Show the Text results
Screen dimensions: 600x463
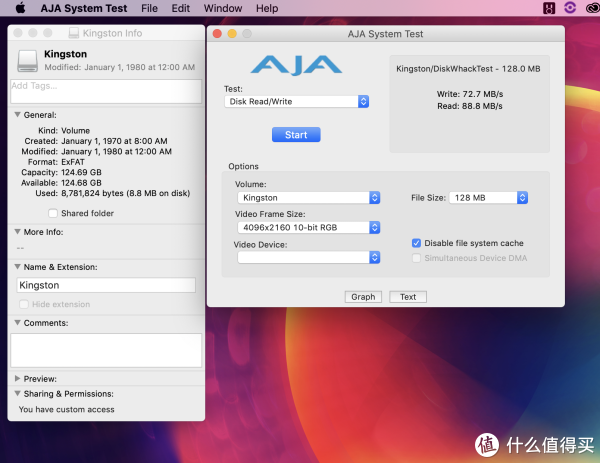[408, 297]
